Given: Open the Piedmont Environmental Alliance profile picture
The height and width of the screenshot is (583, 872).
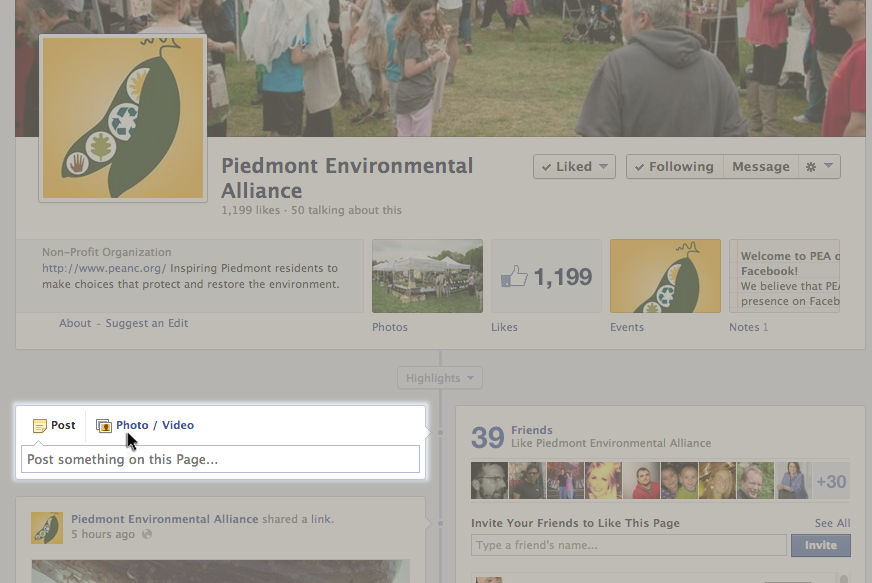Looking at the screenshot, I should coord(123,118).
